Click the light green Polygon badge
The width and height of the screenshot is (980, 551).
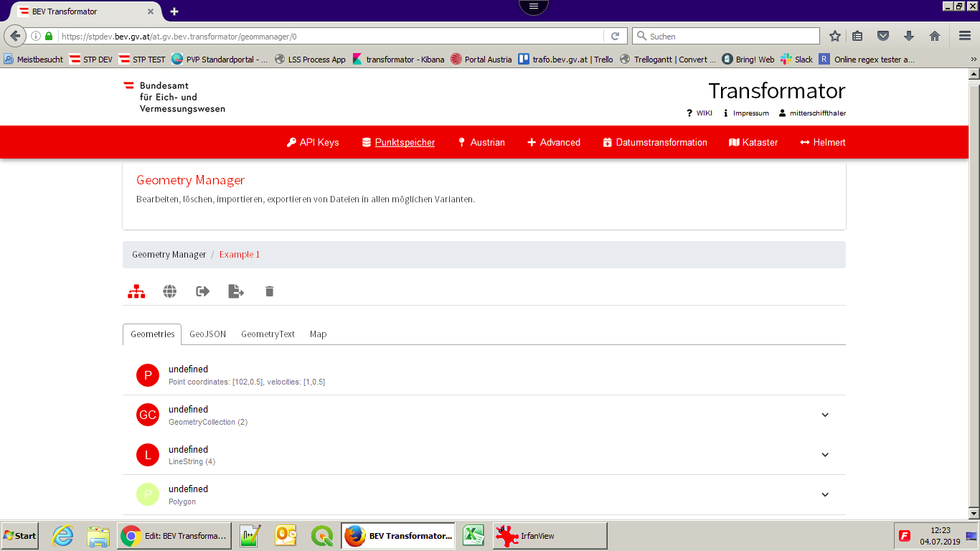click(148, 494)
